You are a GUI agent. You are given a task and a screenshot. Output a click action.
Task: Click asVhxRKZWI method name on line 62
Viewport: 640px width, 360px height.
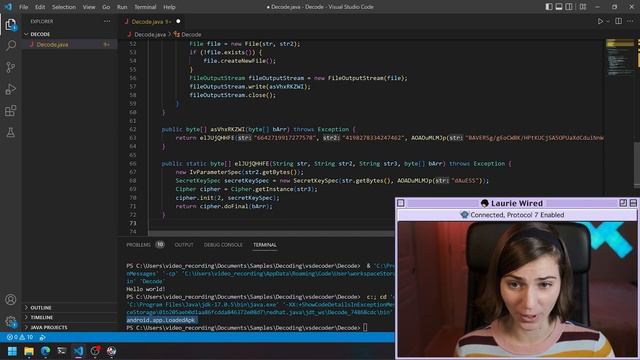[x=229, y=129]
